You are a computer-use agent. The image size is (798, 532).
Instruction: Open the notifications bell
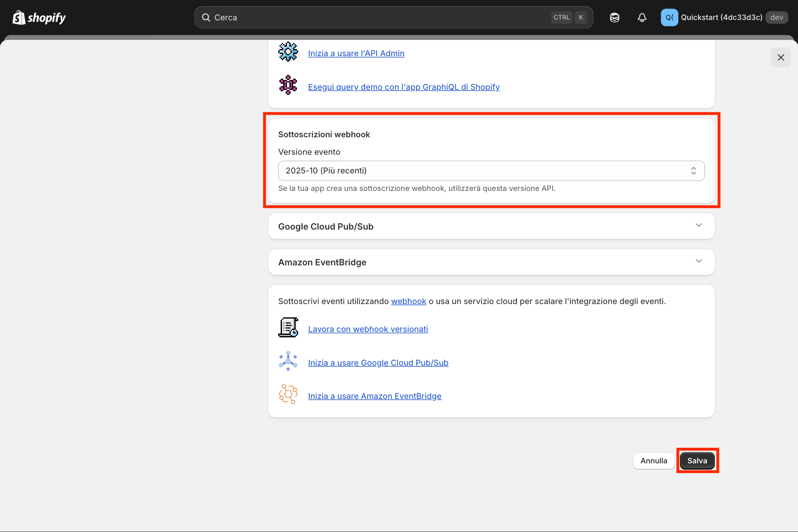(x=642, y=17)
